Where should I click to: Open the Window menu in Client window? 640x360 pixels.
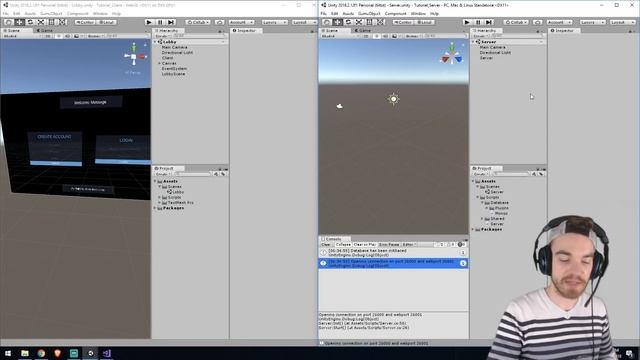(100, 13)
